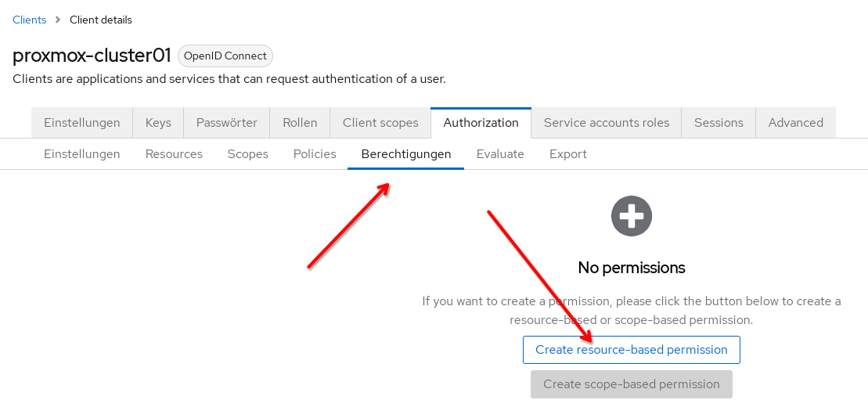
Task: Select the Rollen tab
Action: click(300, 123)
